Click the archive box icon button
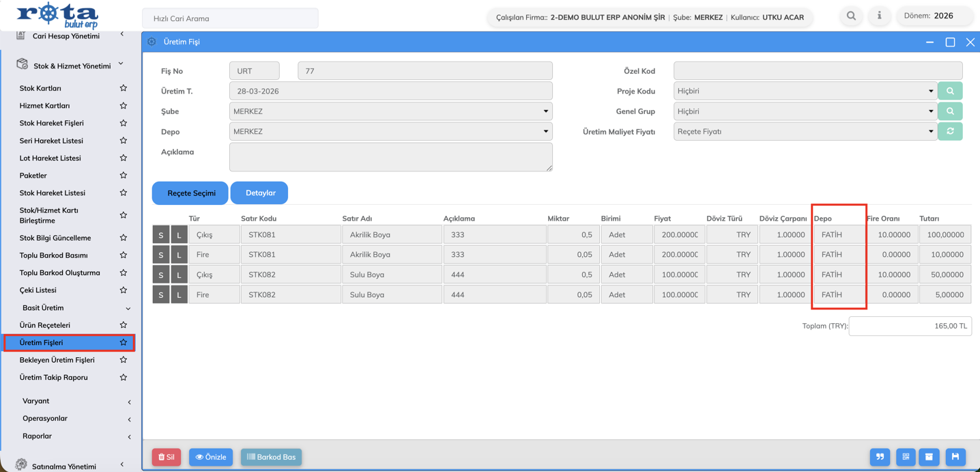 (929, 457)
